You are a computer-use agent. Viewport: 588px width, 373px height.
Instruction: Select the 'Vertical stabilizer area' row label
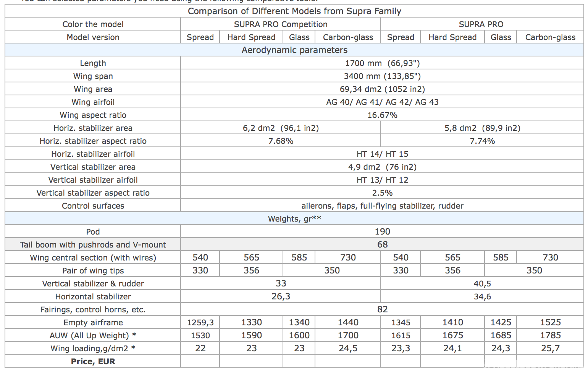tap(93, 167)
